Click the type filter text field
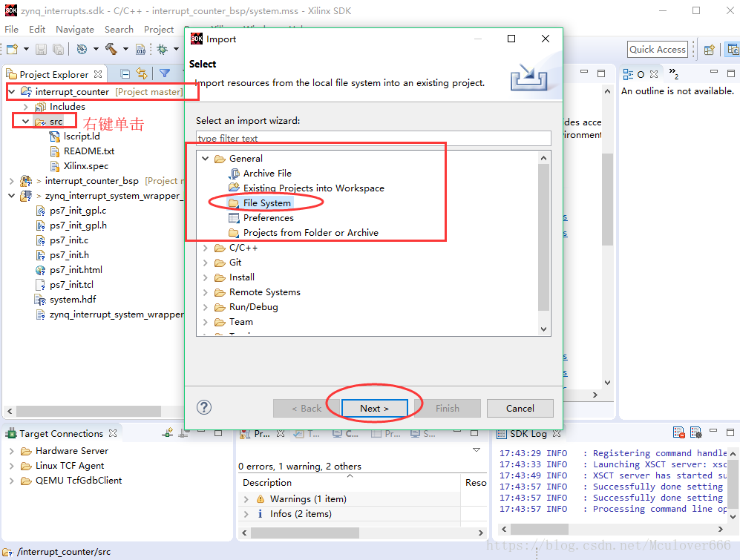Image resolution: width=740 pixels, height=560 pixels. click(373, 138)
